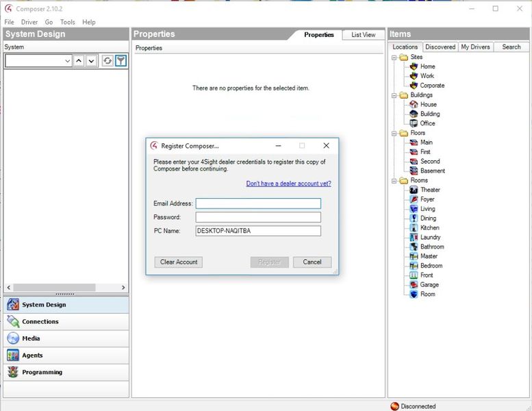Select the Garage room icon

click(x=414, y=285)
